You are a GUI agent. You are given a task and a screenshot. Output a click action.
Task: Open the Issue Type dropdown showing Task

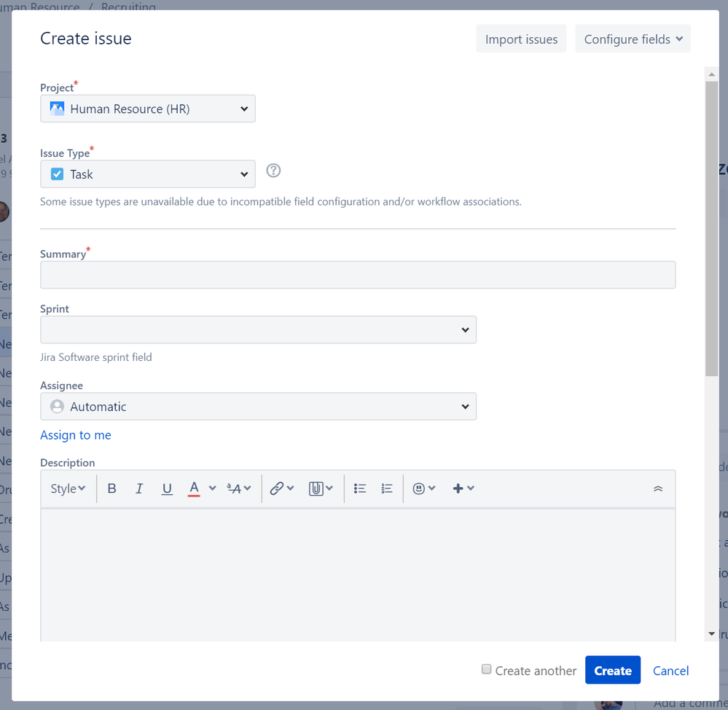(x=148, y=174)
